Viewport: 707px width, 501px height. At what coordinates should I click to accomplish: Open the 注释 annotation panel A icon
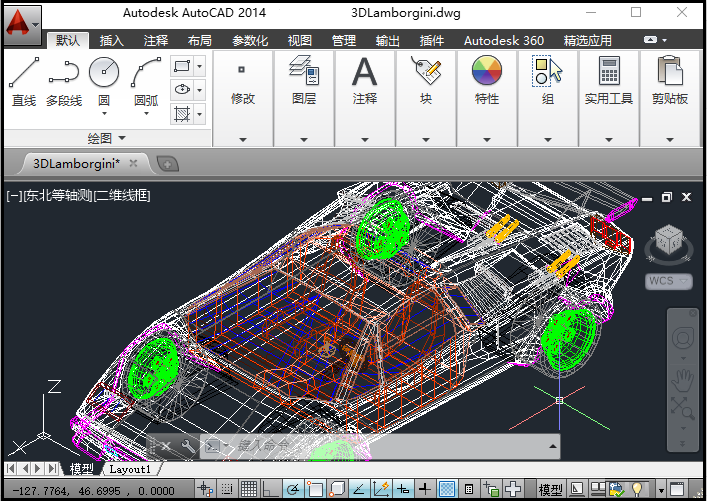pos(364,71)
